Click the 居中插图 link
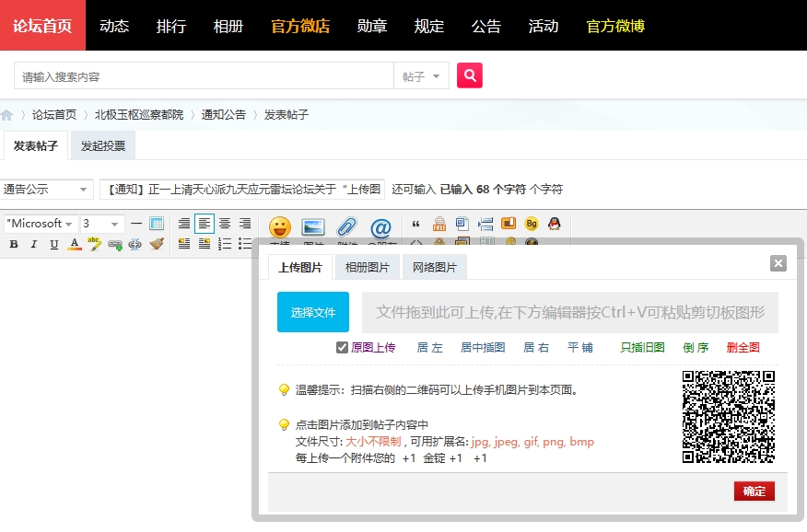This screenshot has width=807, height=532. pos(483,348)
